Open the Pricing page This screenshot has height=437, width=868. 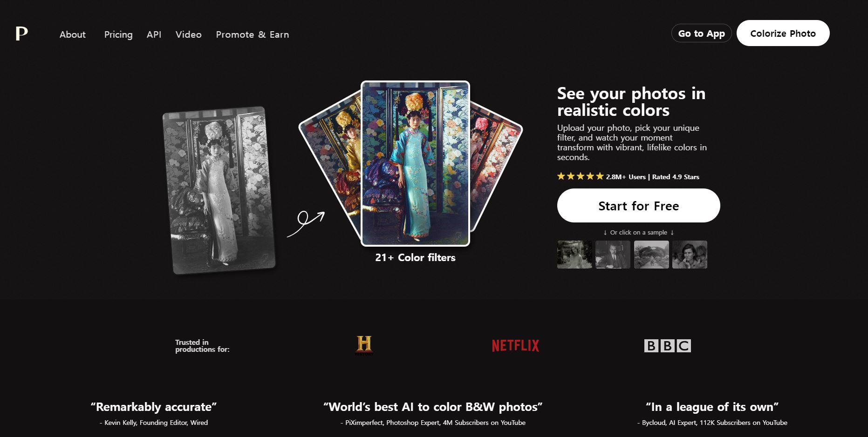(x=118, y=34)
